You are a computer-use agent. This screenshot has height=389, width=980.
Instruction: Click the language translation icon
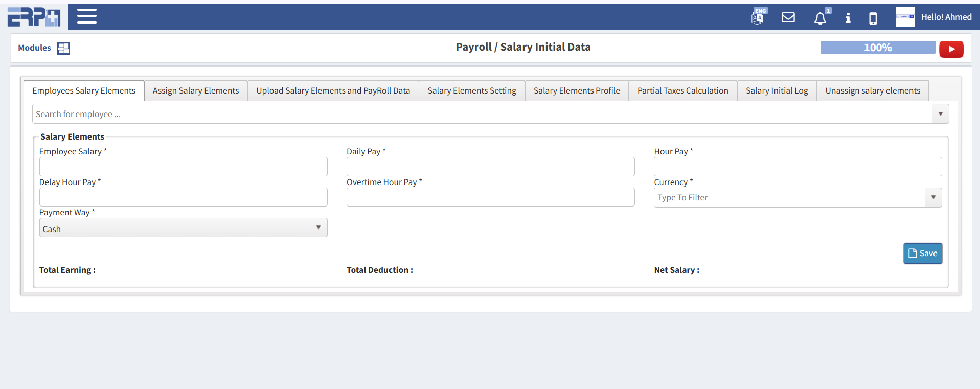(758, 17)
